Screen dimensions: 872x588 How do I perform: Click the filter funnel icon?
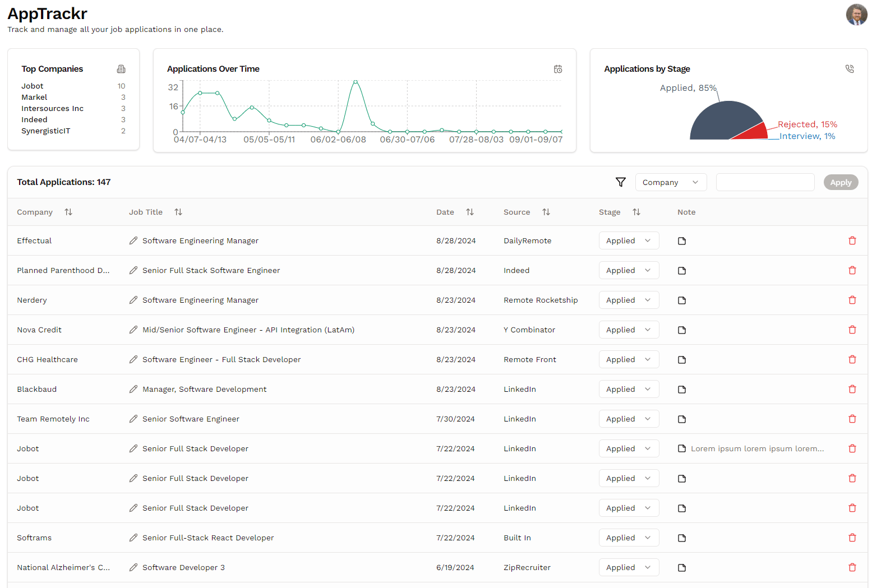coord(620,182)
